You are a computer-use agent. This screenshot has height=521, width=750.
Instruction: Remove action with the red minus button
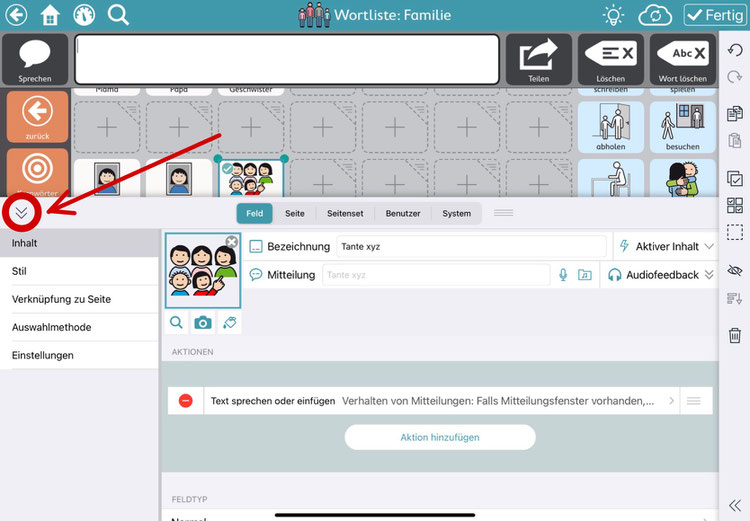[186, 400]
